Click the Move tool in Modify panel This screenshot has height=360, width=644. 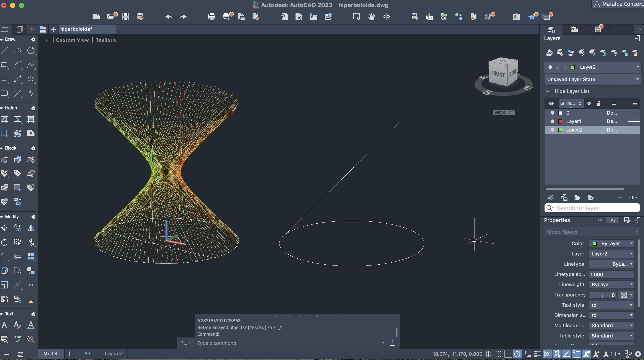[x=4, y=228]
